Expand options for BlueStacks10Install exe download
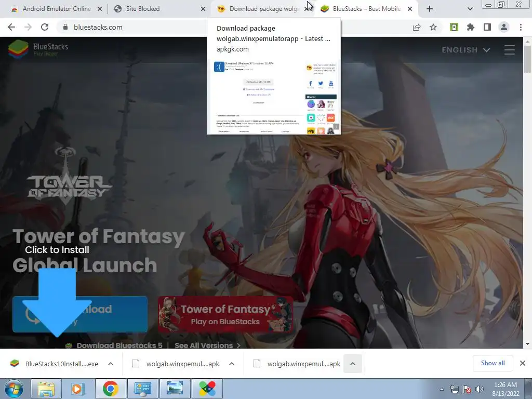Screen dimensions: 532x399 pos(111,364)
